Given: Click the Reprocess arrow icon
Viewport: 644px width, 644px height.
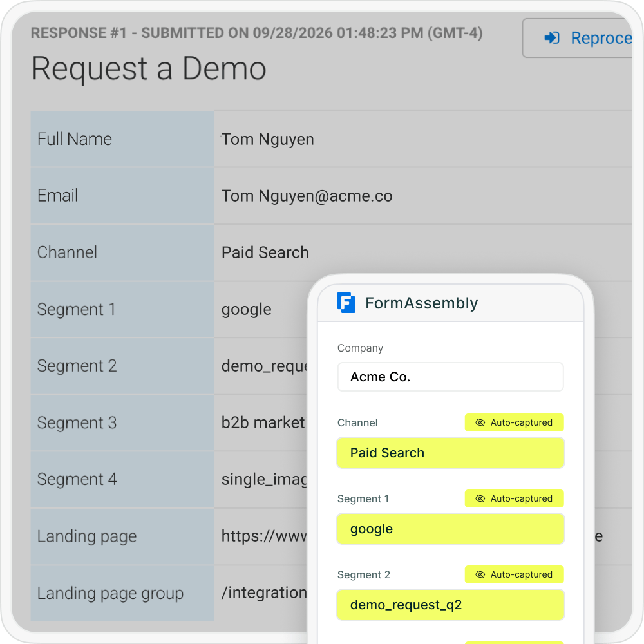Looking at the screenshot, I should tap(552, 38).
